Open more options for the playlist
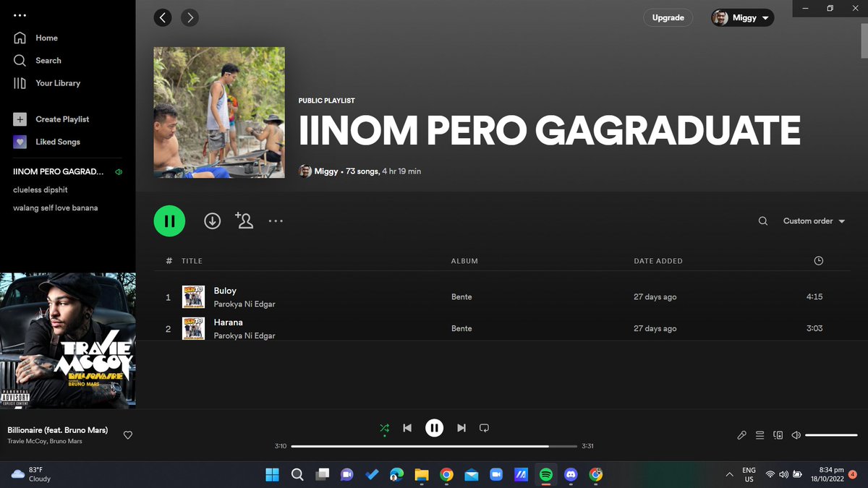Screen dimensions: 868x488 pyautogui.click(x=276, y=221)
